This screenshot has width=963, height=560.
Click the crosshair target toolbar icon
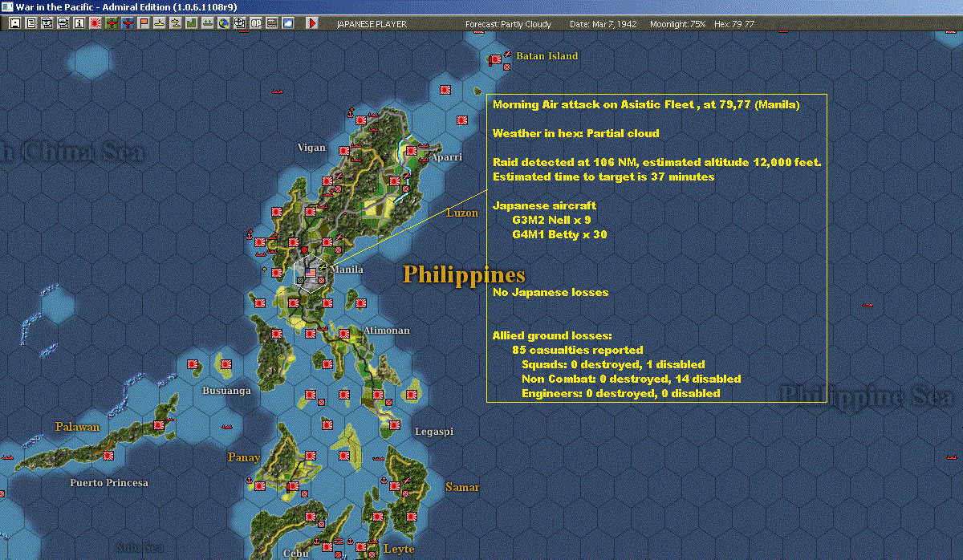(x=239, y=23)
